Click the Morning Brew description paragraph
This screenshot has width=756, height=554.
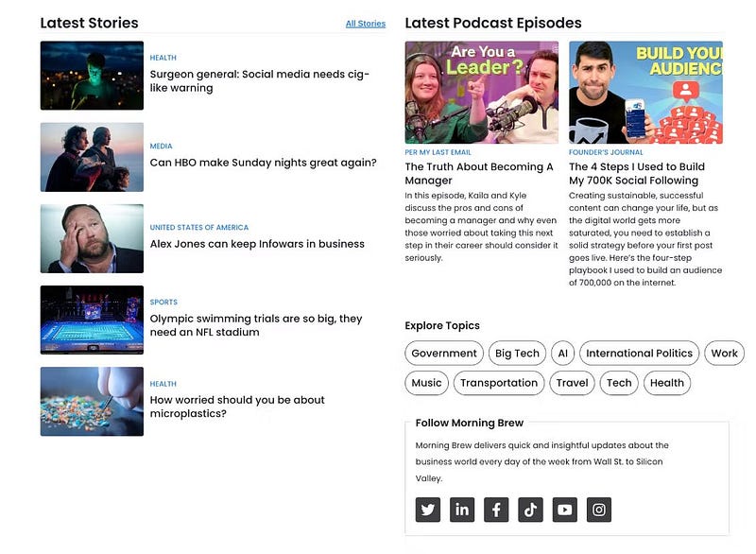coord(541,462)
